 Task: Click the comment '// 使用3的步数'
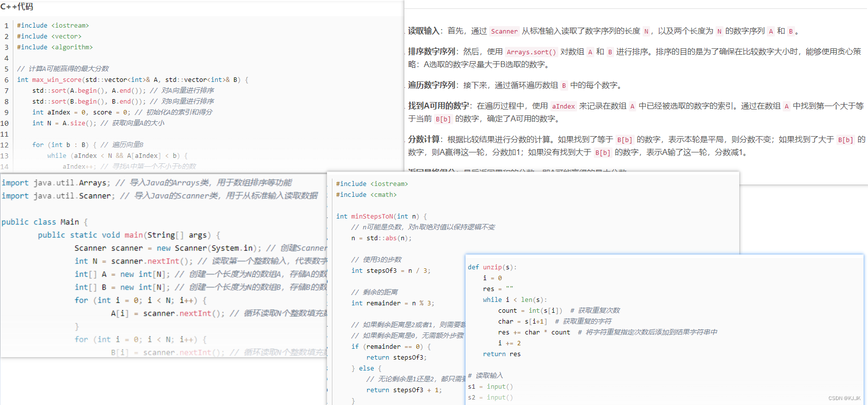[x=376, y=259]
